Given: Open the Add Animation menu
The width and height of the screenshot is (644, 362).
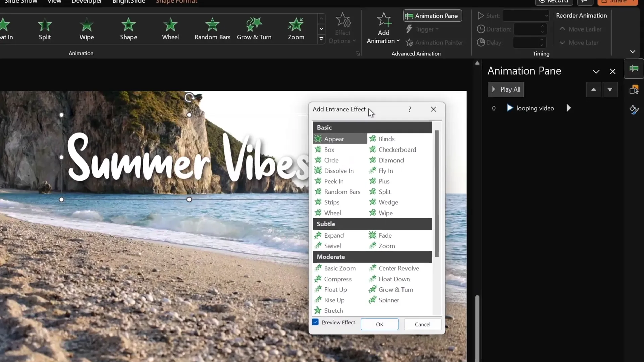Looking at the screenshot, I should click(x=383, y=28).
